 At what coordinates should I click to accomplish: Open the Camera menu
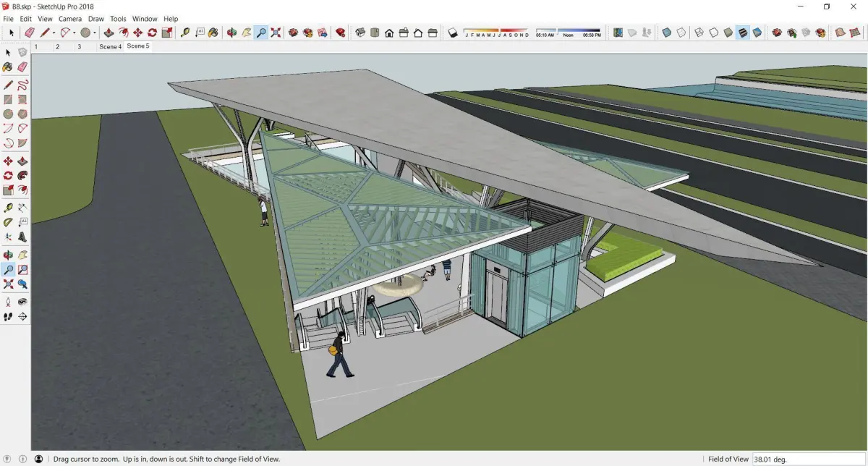tap(70, 19)
